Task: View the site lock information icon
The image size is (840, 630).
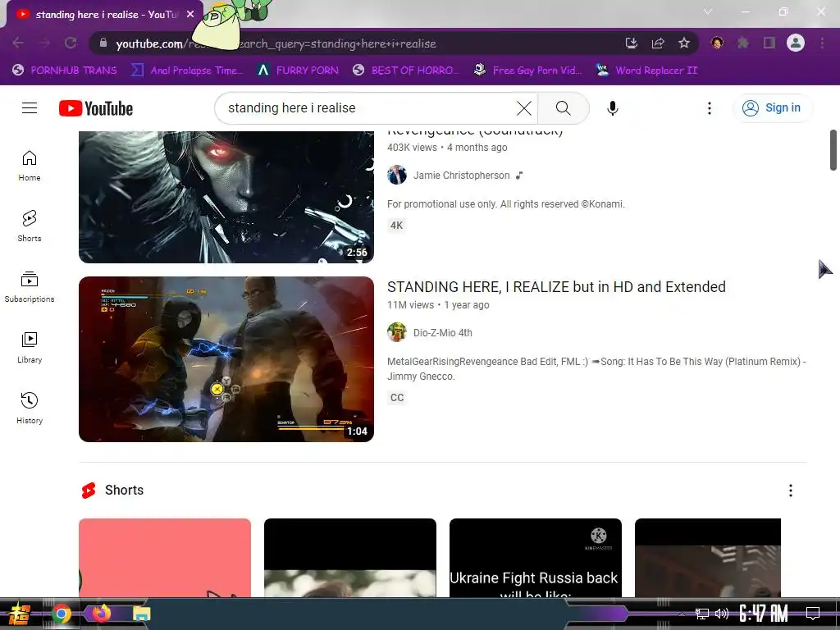Action: point(103,43)
